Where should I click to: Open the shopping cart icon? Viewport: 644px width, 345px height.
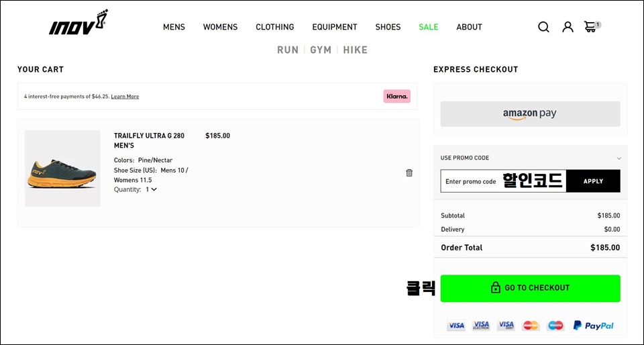[x=592, y=27]
